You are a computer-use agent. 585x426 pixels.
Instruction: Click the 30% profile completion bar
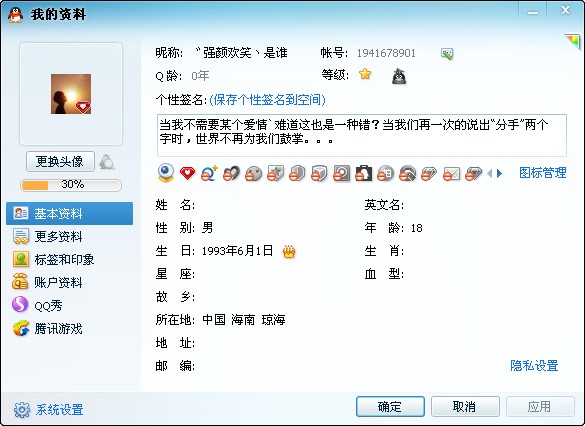coord(71,185)
